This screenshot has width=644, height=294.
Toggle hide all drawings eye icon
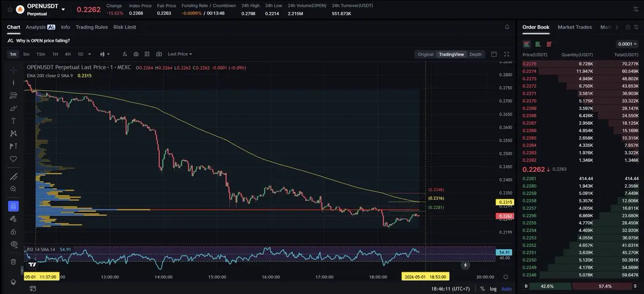click(13, 244)
